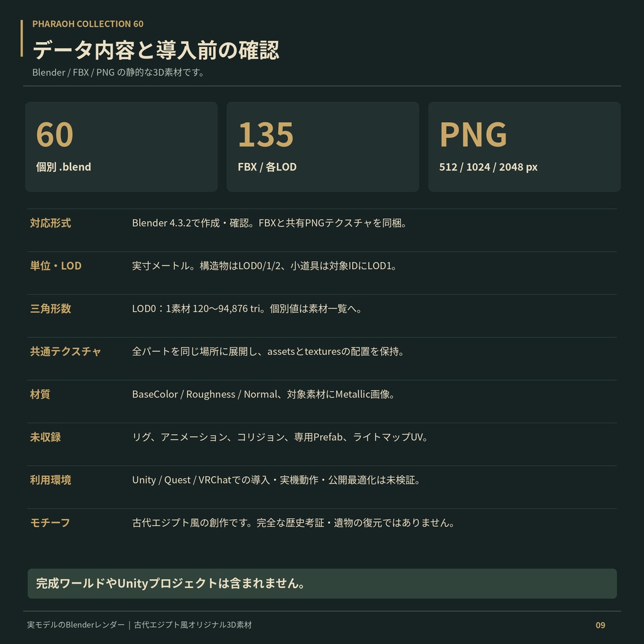This screenshot has height=644, width=644.
Task: Click the 実寸メートル description text
Action: 265,266
